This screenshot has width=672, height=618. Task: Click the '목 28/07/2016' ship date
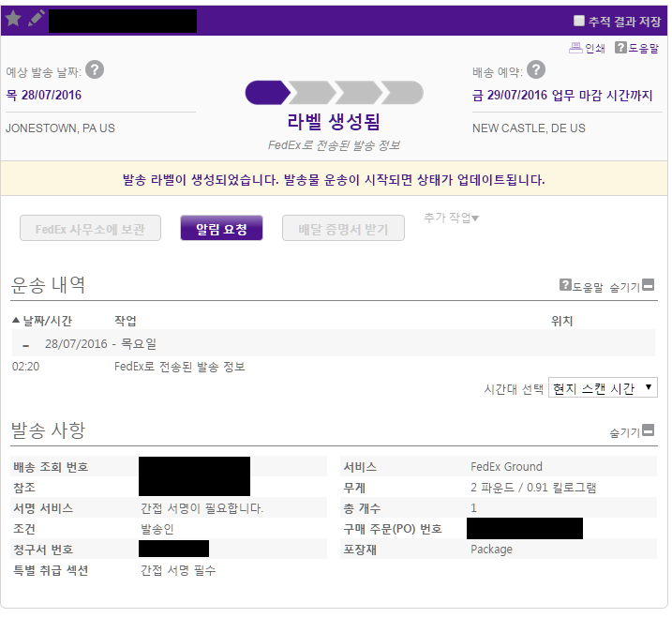point(44,95)
